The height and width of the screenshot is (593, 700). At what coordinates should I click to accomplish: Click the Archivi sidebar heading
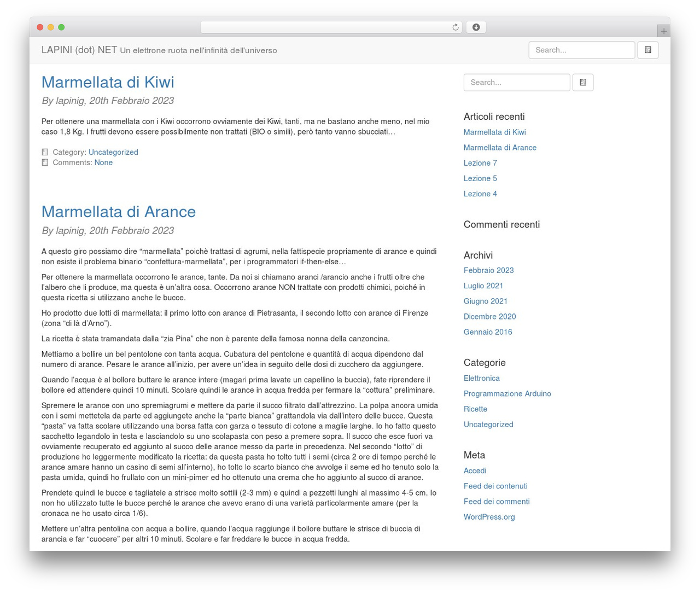478,255
